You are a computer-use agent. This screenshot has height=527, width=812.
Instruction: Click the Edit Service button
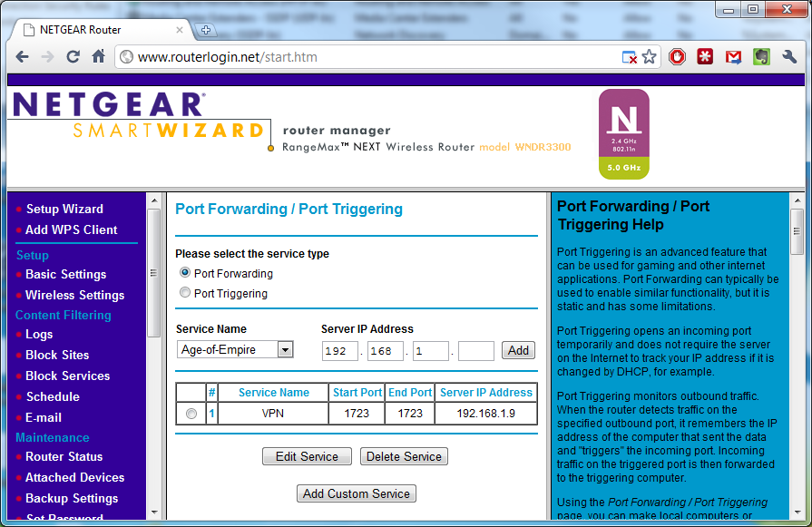tap(307, 456)
